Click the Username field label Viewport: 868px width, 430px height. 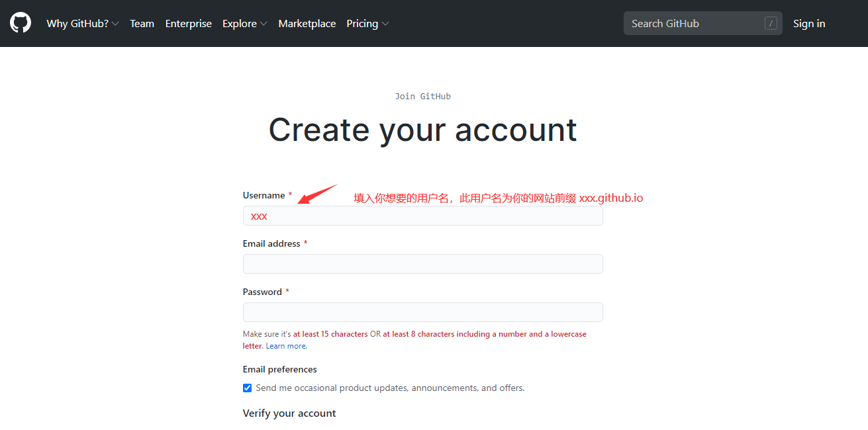264,195
